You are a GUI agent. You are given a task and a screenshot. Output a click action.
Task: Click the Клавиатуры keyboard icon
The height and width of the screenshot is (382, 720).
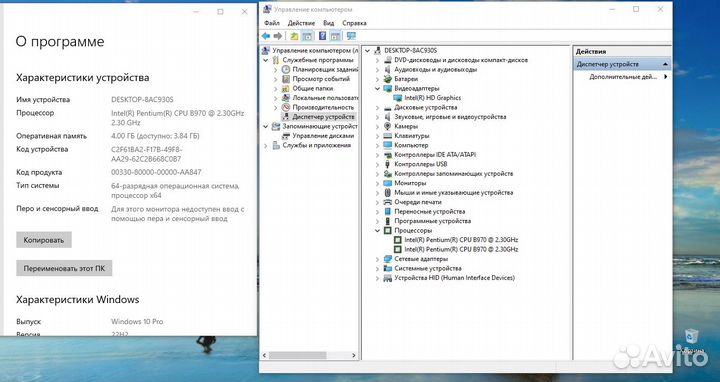coord(388,136)
